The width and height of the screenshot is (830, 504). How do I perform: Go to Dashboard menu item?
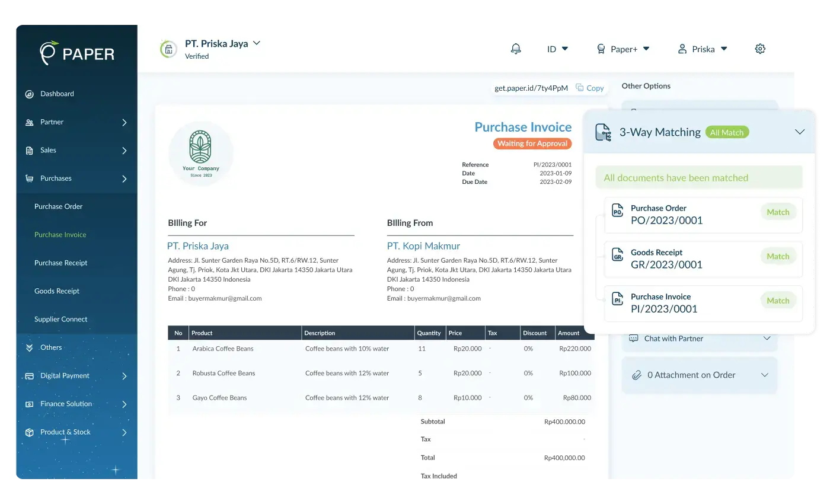(x=57, y=94)
